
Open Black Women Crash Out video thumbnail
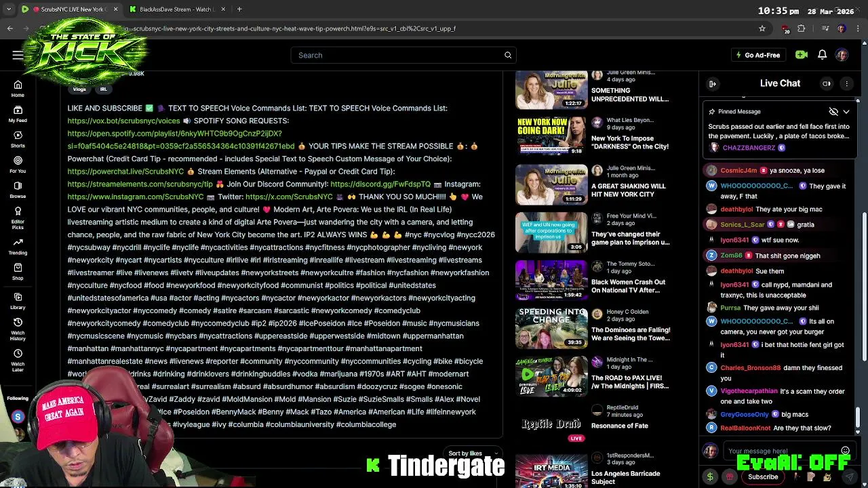point(551,280)
